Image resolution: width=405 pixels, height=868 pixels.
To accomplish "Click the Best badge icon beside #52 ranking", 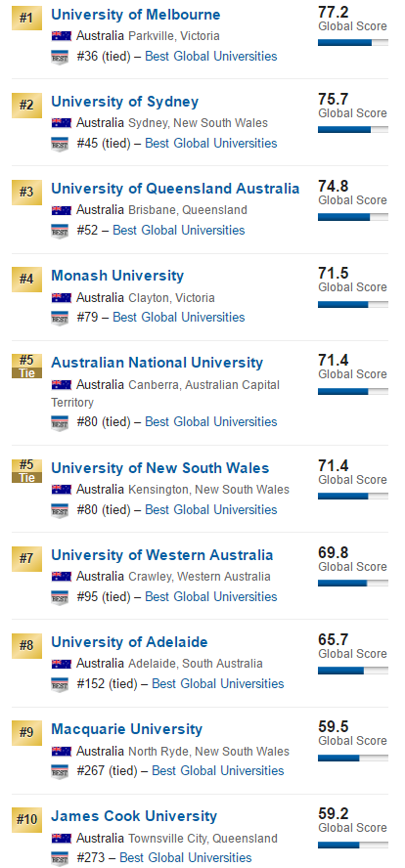I will (60, 231).
